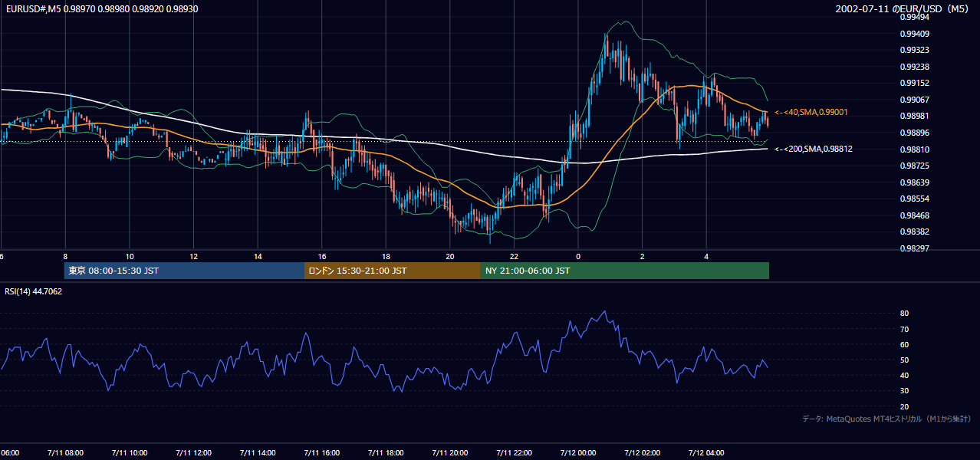Screen dimensions: 980x460
Task: Click the '2002-07-11 のEUR/USD (M5)' chart title
Action: pyautogui.click(x=903, y=8)
